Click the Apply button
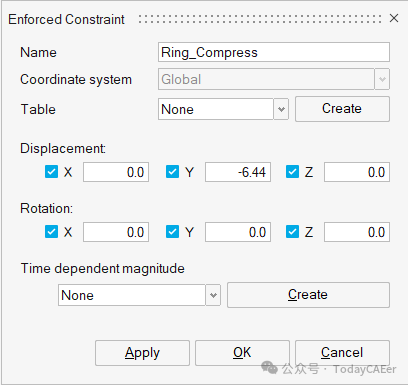The width and height of the screenshot is (408, 385). coord(142,353)
